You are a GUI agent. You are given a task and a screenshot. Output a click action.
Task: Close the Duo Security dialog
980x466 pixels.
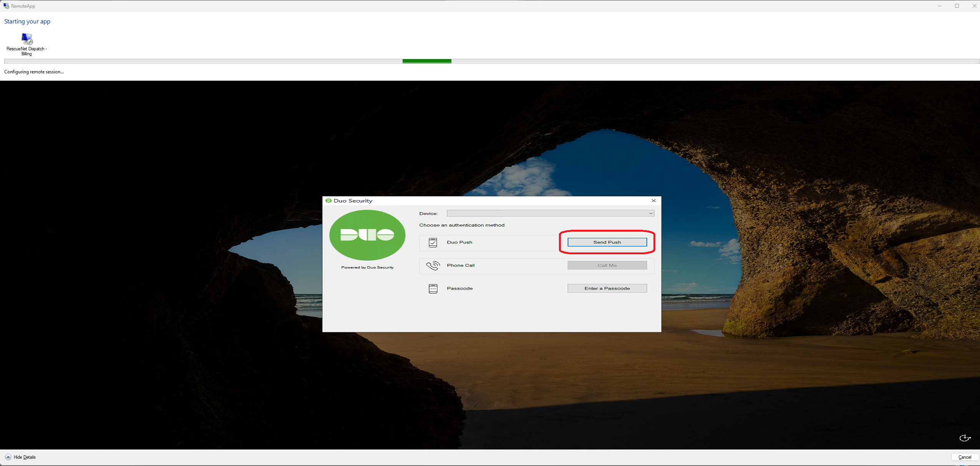tap(653, 201)
